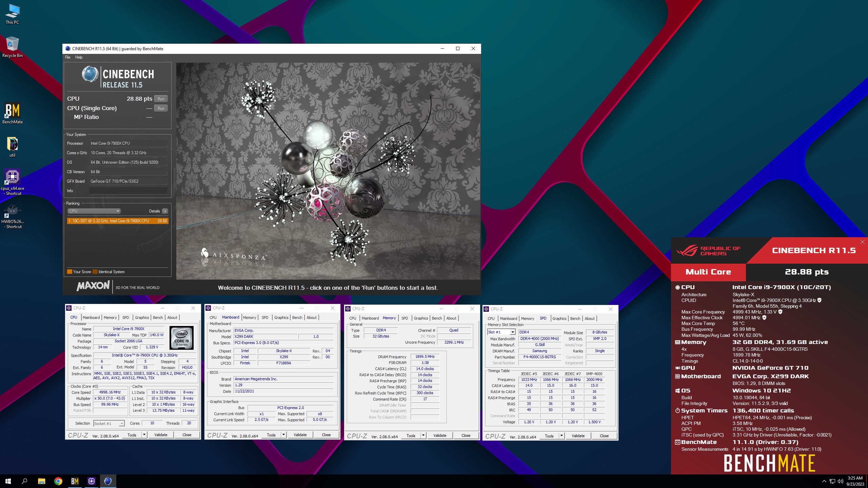Click the MAXON logo in Cinebench
Viewport: 868px width, 488px height.
tap(93, 286)
